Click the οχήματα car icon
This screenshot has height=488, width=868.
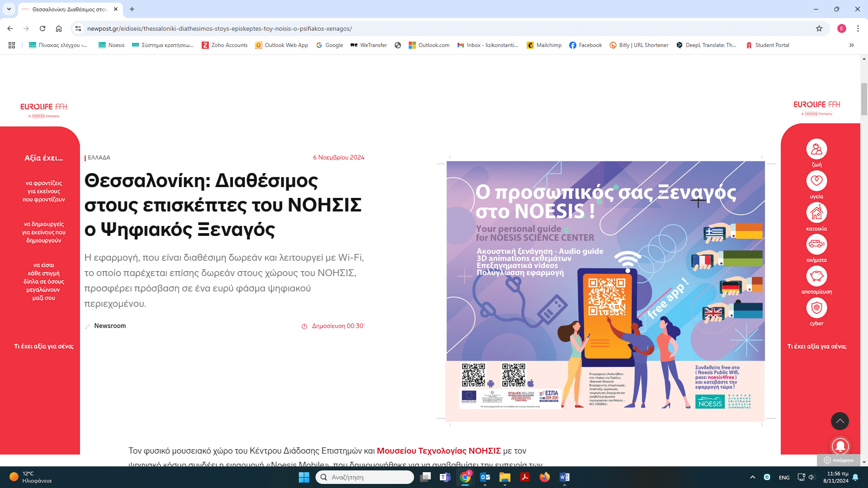tap(816, 244)
